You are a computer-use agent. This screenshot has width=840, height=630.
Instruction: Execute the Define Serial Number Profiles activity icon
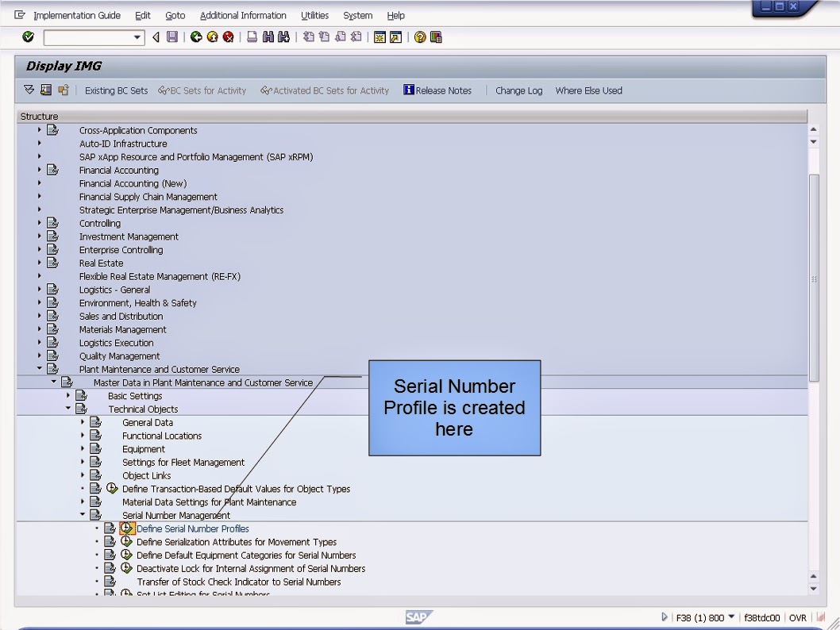point(127,528)
